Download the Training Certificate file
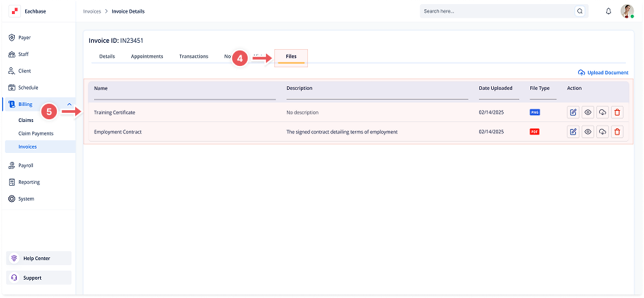Screen dimensions: 644x298 click(603, 112)
